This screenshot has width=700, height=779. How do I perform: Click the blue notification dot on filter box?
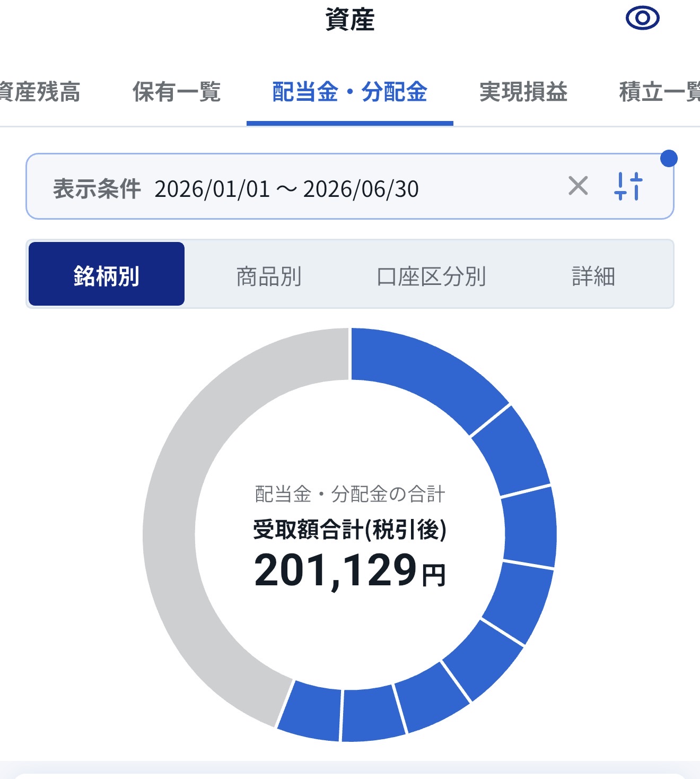669,158
